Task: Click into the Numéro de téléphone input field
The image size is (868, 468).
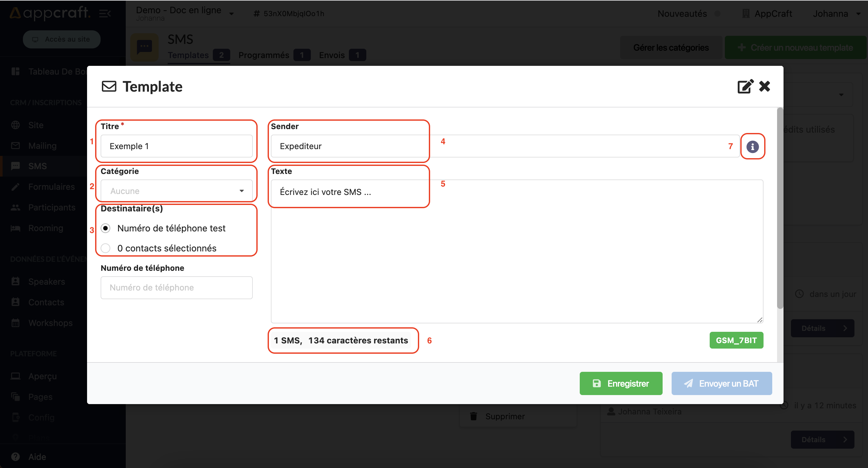Action: [x=176, y=288]
